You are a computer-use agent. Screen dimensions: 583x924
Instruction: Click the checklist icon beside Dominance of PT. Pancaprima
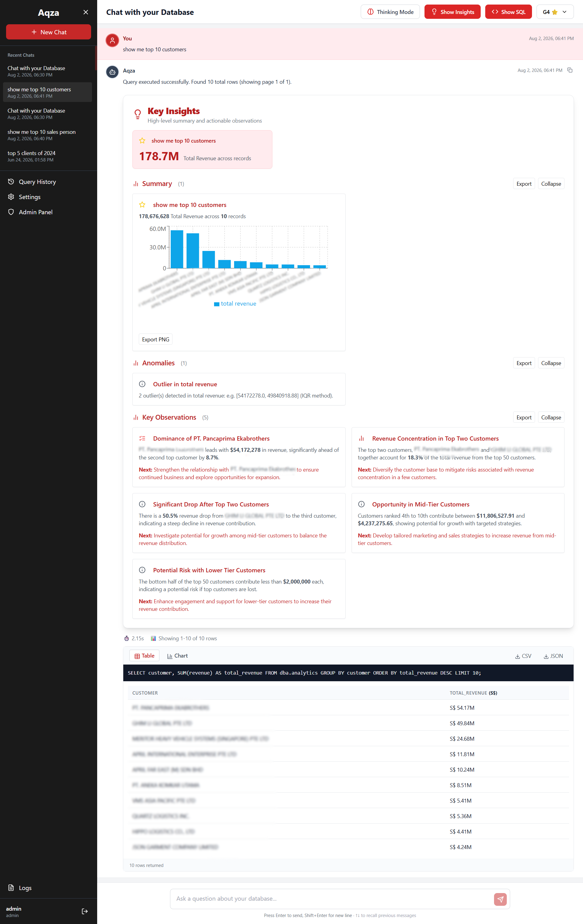point(142,438)
